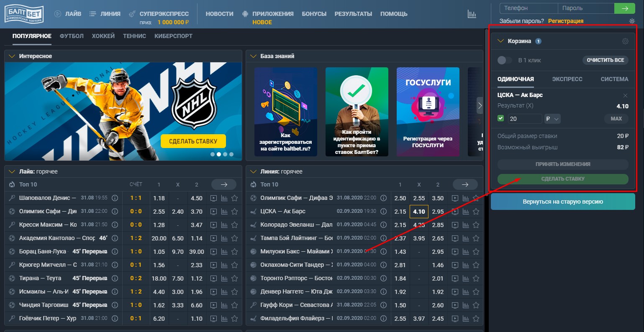Remove ЦСКА — Ак Барс bet from basket

coord(625,95)
